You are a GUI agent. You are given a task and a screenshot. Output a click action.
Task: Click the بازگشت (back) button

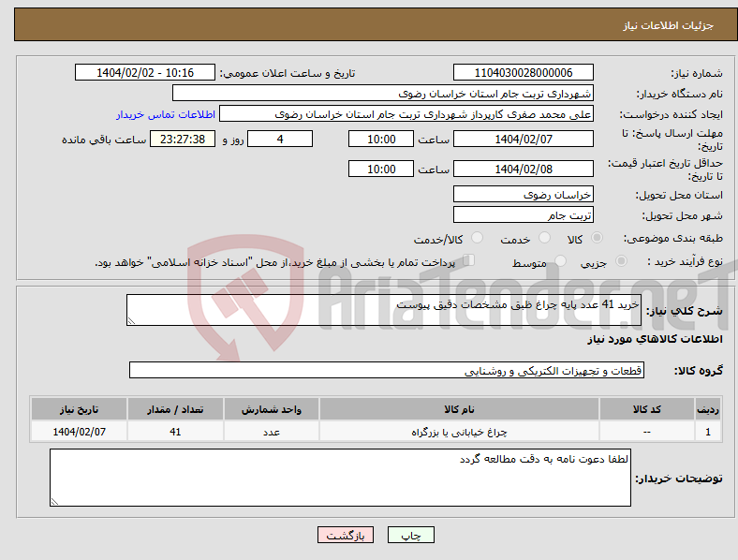[346, 535]
